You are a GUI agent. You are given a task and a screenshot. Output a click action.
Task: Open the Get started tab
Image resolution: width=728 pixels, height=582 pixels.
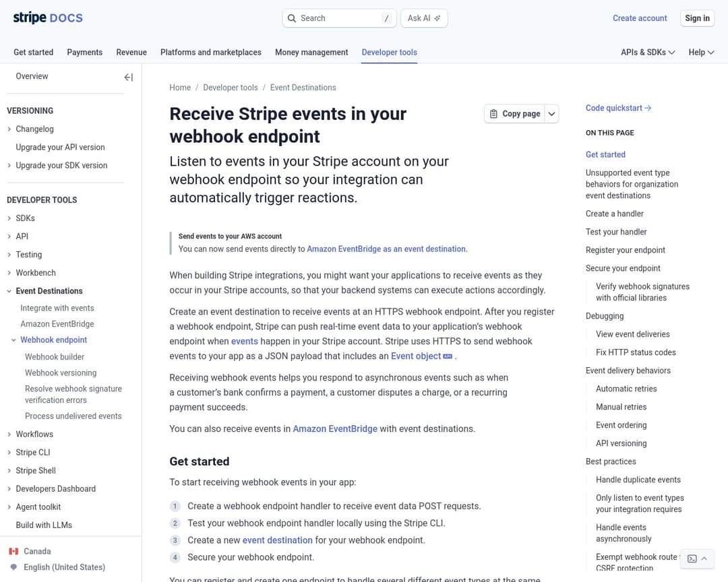point(34,53)
